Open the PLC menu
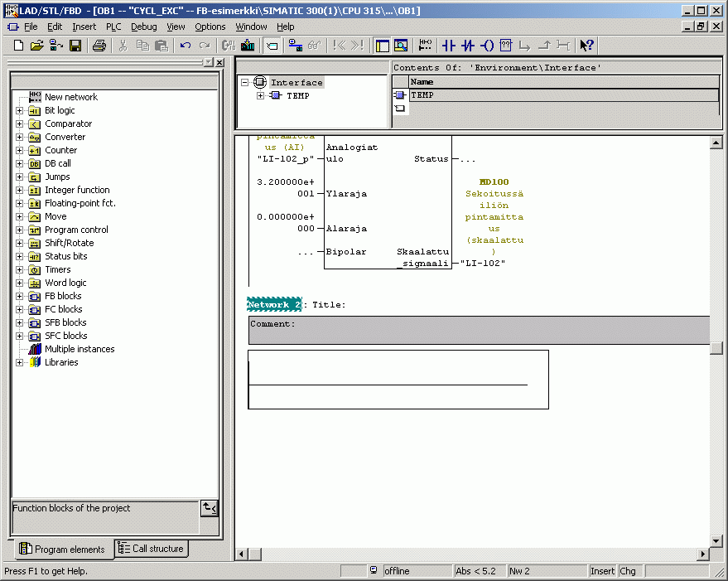The width and height of the screenshot is (728, 581). pyautogui.click(x=113, y=27)
